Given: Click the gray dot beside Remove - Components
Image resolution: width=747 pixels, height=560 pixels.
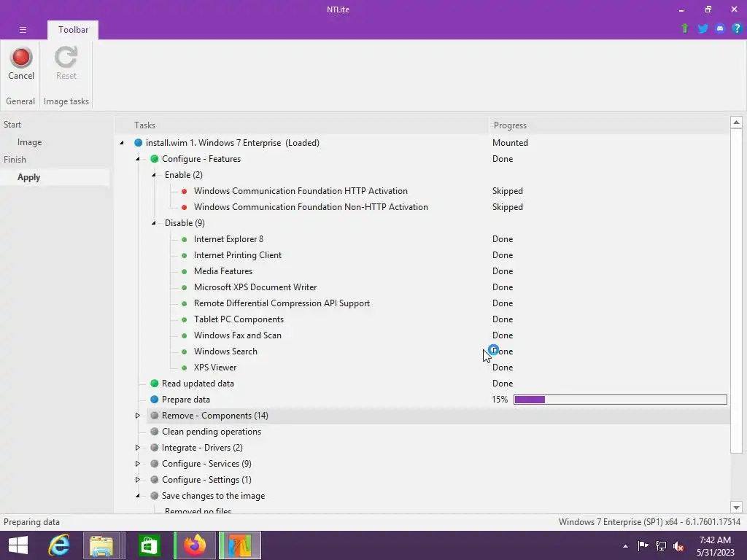Looking at the screenshot, I should point(155,416).
